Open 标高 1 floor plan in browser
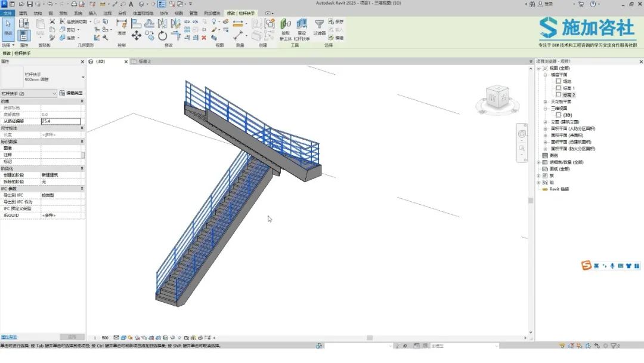The height and width of the screenshot is (363, 644). (x=569, y=88)
